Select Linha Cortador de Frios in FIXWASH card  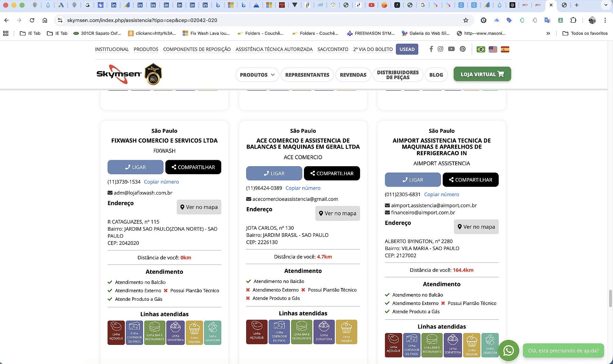[x=134, y=333]
